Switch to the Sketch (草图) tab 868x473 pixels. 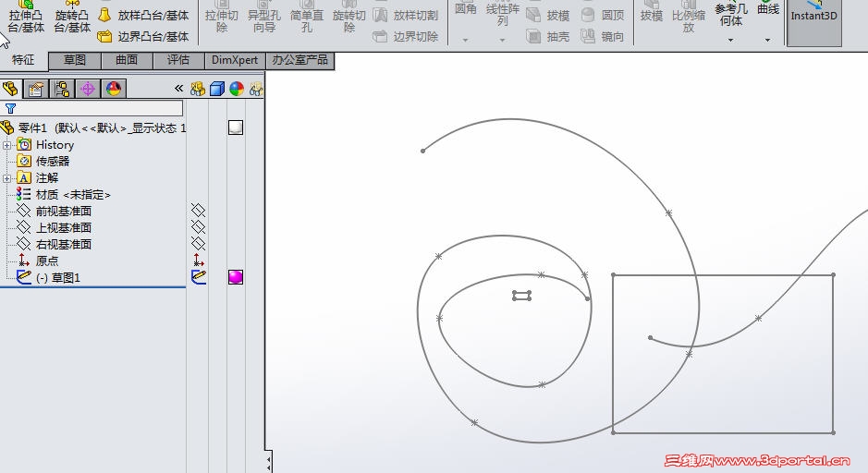(x=75, y=60)
